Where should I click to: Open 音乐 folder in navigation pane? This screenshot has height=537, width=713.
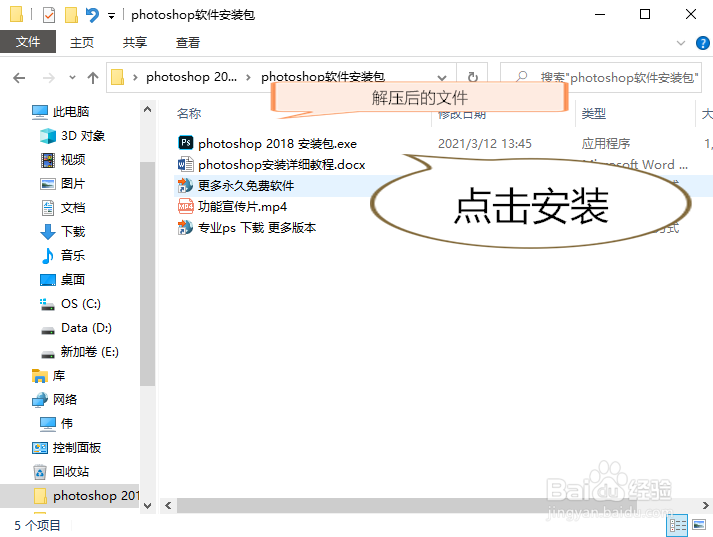[73, 256]
